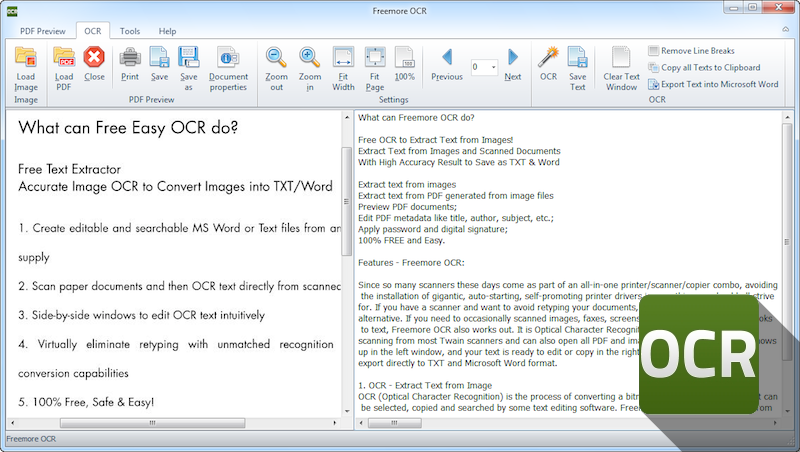Click the line 'Extract text from images'
This screenshot has height=452, width=800.
[x=407, y=185]
